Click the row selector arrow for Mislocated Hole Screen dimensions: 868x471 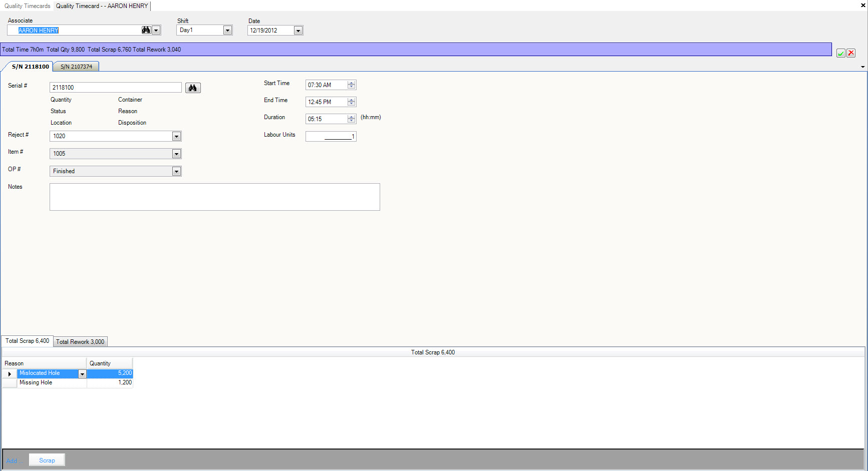point(10,374)
